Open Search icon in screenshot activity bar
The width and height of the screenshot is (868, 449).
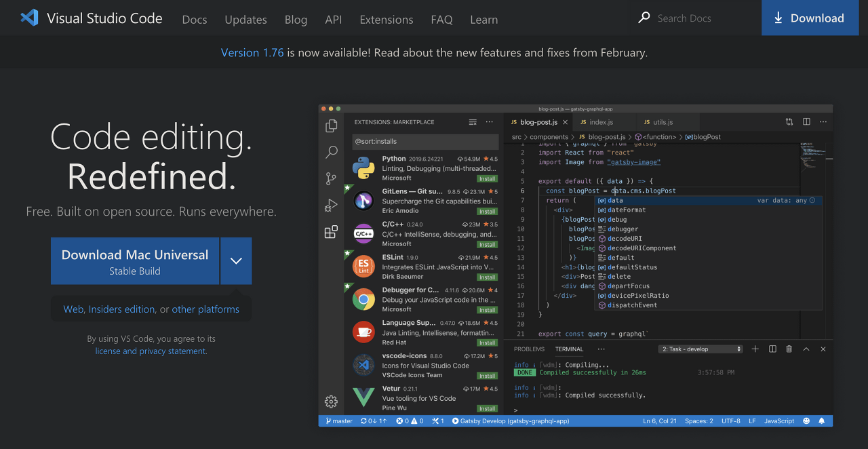point(331,152)
